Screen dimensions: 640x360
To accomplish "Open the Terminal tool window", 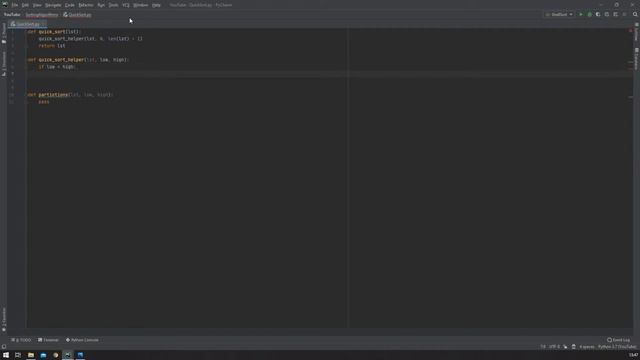I will click(48, 340).
